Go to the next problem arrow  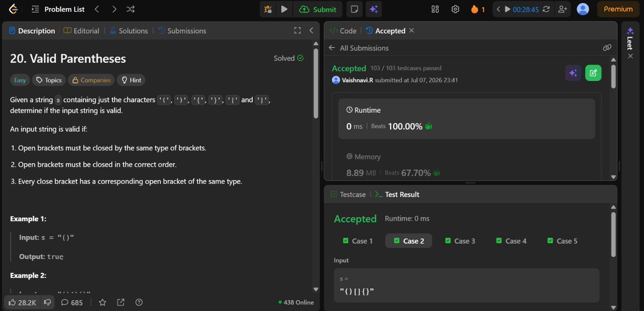click(114, 9)
